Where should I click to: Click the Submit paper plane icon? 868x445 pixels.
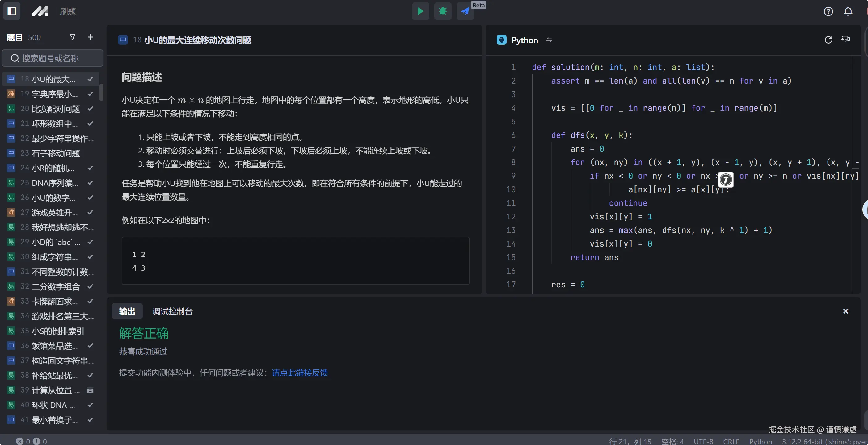(x=465, y=11)
